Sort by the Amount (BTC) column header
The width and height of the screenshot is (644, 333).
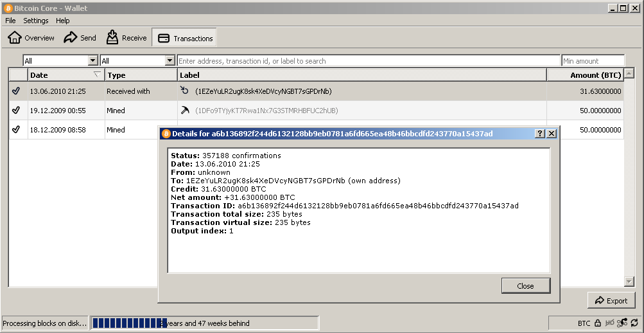tap(586, 75)
